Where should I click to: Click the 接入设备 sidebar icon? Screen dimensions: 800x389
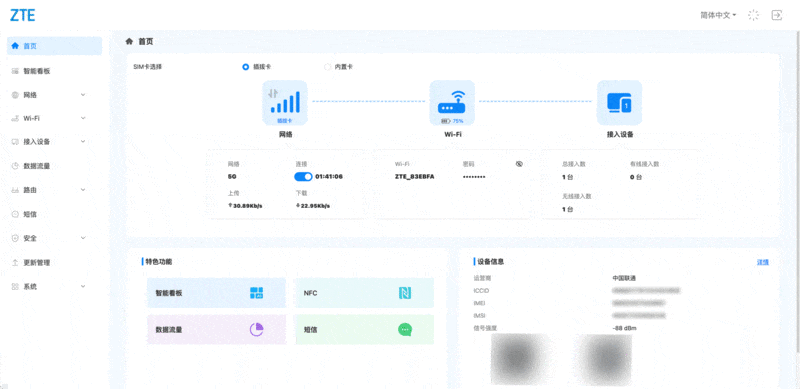pos(15,142)
